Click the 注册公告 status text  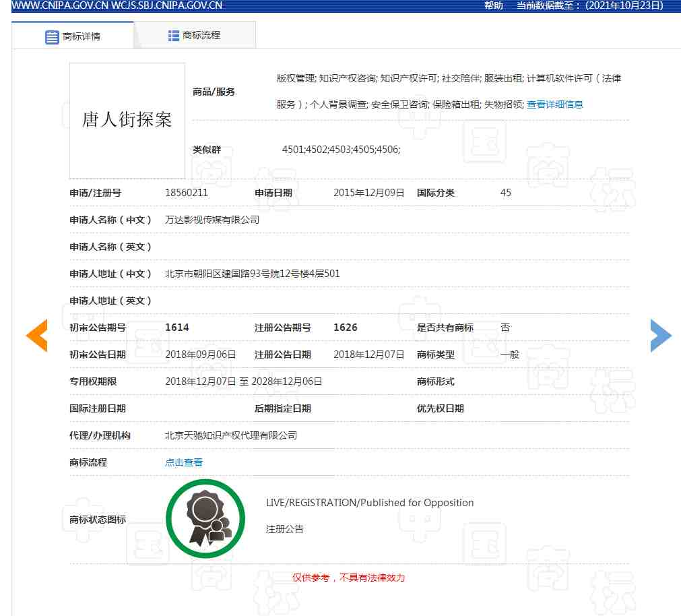point(284,529)
